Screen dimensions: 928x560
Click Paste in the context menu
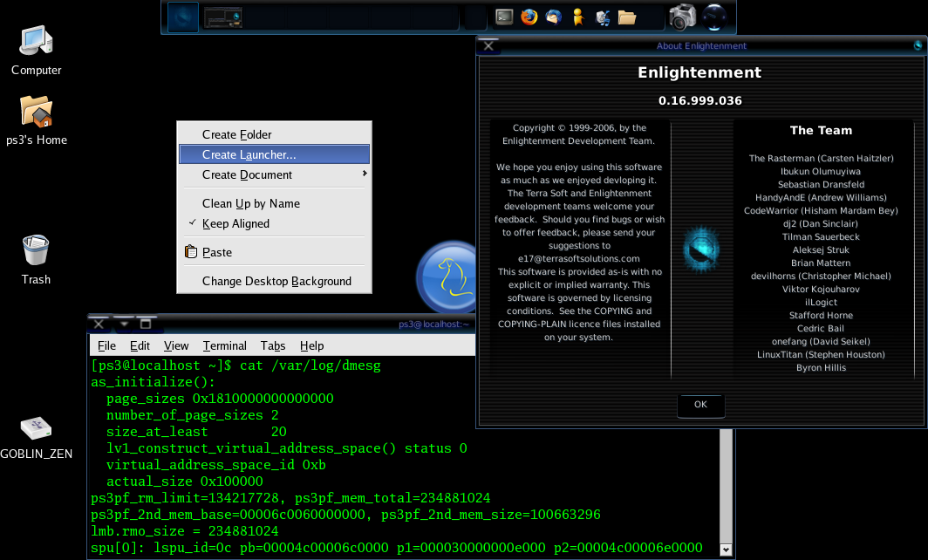pos(216,252)
